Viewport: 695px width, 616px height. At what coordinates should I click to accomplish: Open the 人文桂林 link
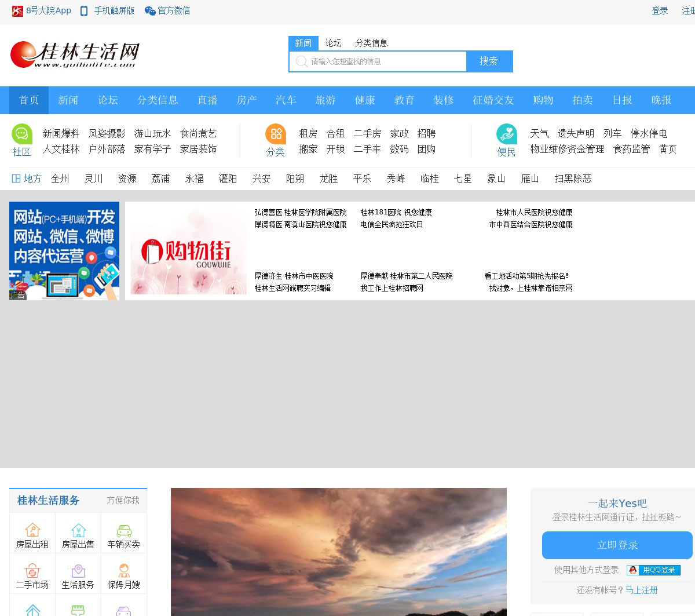61,150
